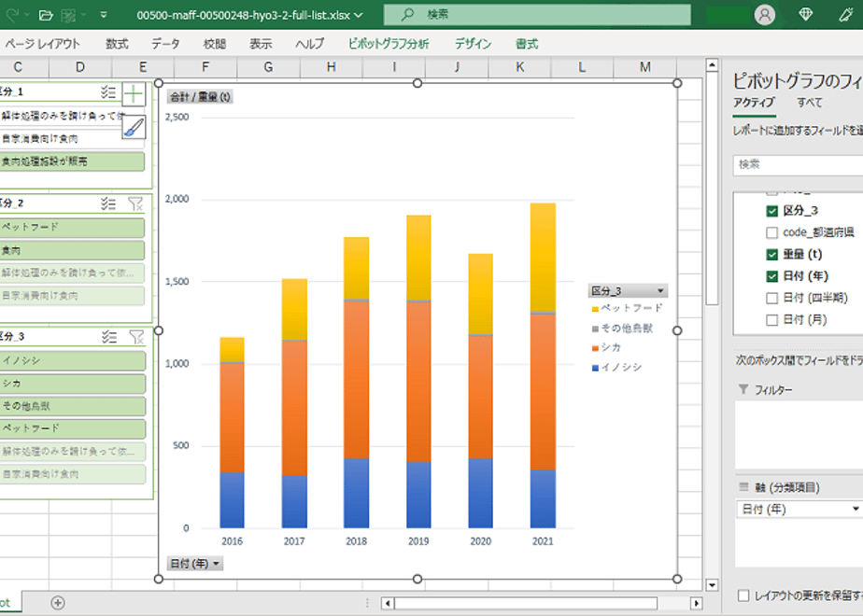Clear the filter on the 区分_3 slicer
Viewport: 863px width, 616px height.
point(136,337)
